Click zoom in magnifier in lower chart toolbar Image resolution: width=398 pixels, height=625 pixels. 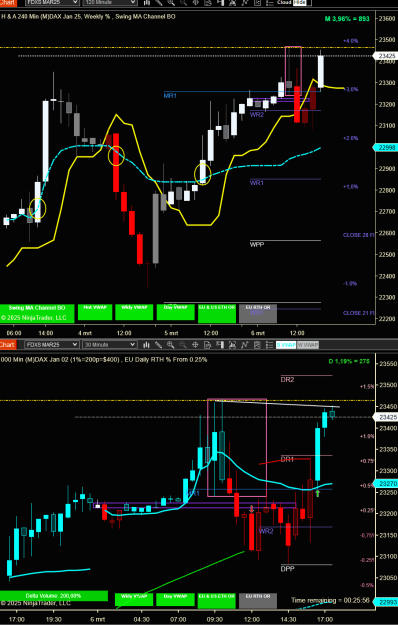[x=171, y=345]
